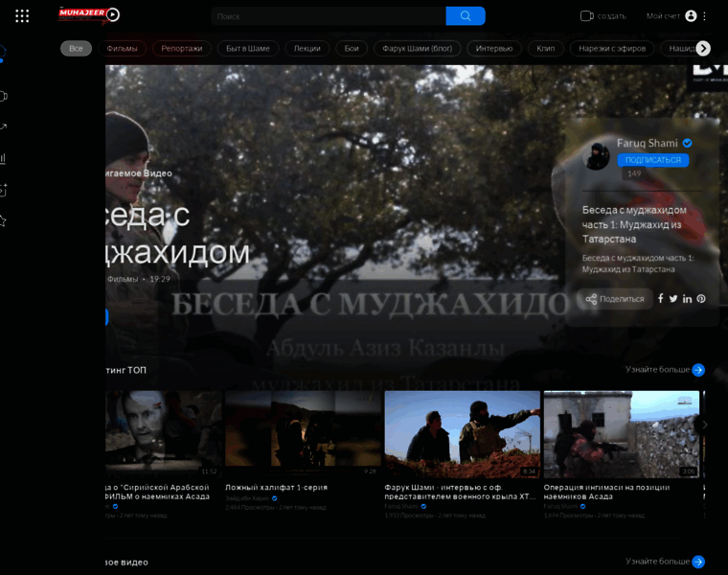Click the ПОДПИСАТЬСЯ subscribe button
The image size is (728, 575).
(x=652, y=160)
